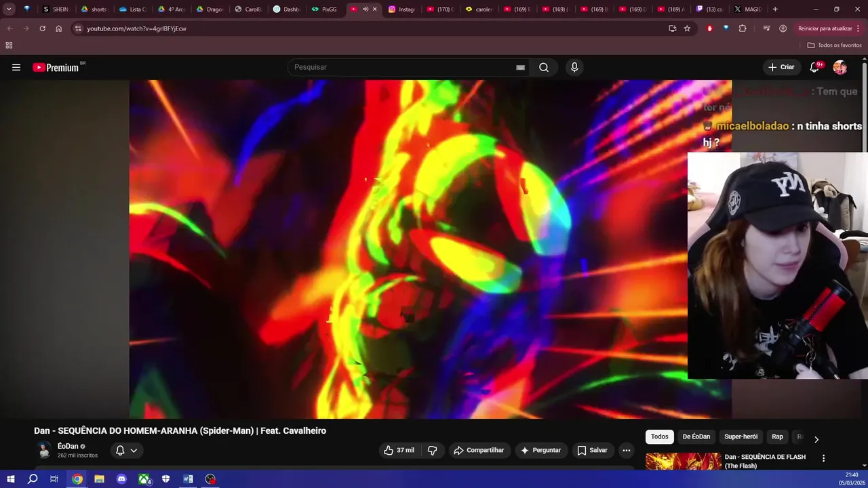Screen dimensions: 868x488
Task: Click the Perguntar button
Action: tap(540, 450)
